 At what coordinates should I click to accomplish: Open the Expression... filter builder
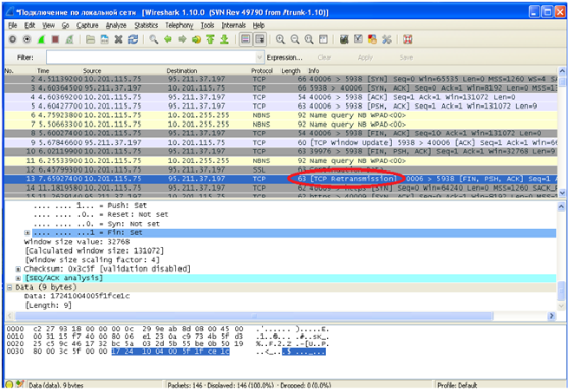tap(284, 57)
